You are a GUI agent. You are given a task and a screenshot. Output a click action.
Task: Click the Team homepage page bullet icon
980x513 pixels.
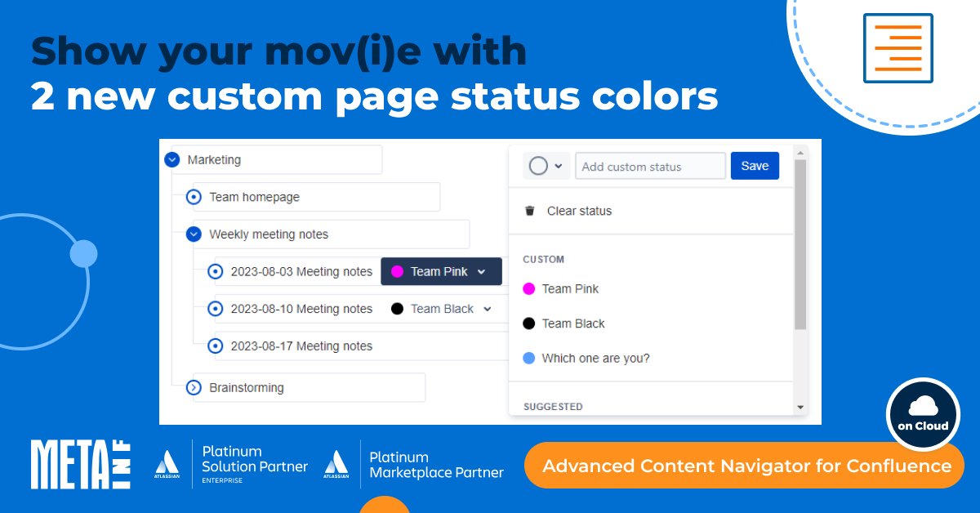click(x=194, y=197)
